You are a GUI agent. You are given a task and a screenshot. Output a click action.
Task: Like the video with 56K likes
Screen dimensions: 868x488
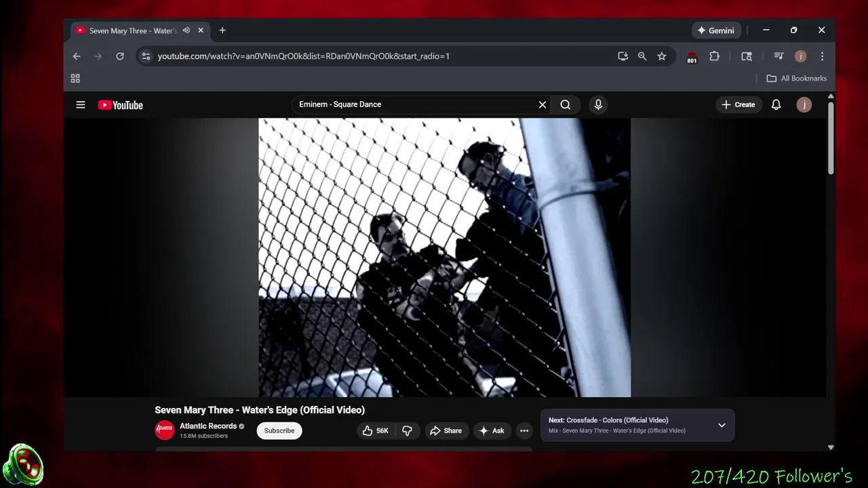375,430
